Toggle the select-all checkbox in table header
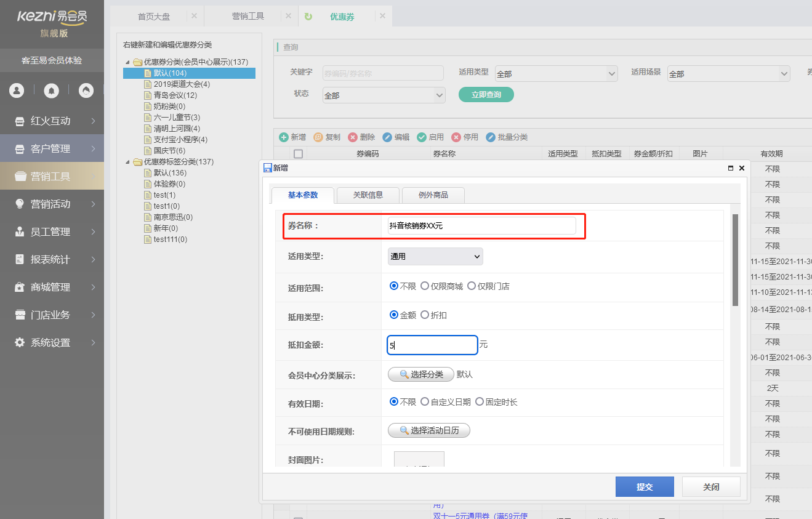Viewport: 812px width, 519px height. 299,154
